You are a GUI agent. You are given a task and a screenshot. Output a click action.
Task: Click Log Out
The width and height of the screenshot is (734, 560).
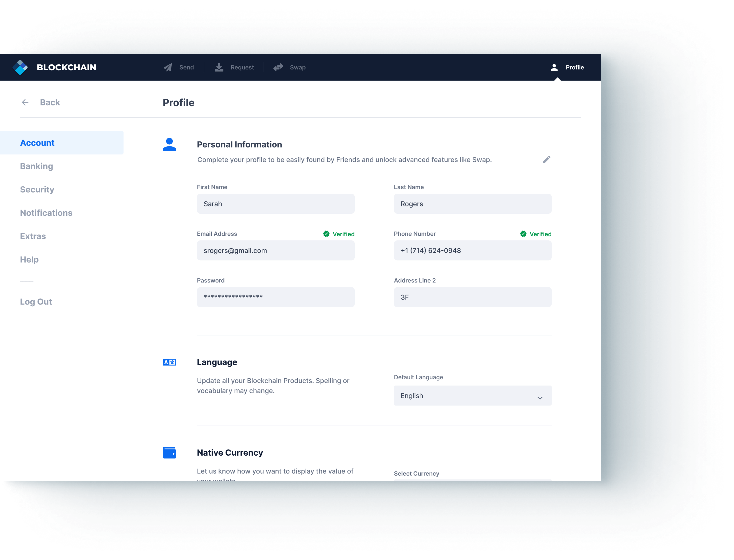(x=36, y=302)
